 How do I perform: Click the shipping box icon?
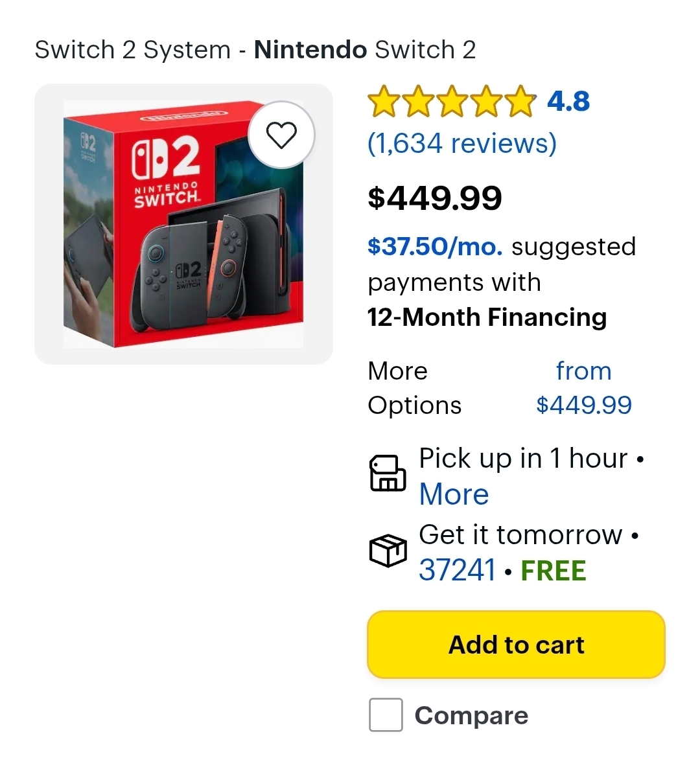(388, 551)
